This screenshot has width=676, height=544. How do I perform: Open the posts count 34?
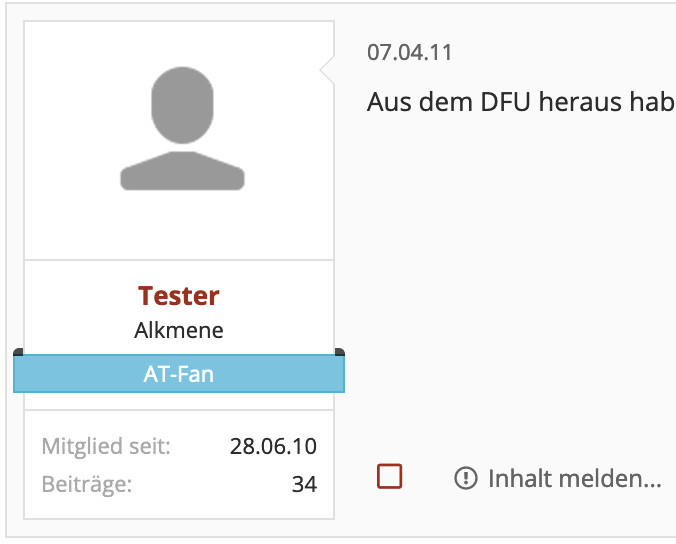point(304,484)
